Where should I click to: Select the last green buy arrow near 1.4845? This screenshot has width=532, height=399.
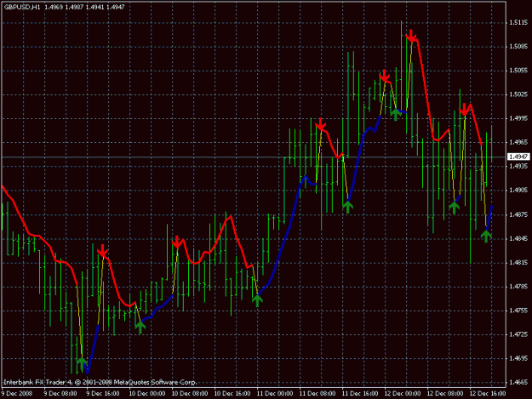(x=486, y=236)
